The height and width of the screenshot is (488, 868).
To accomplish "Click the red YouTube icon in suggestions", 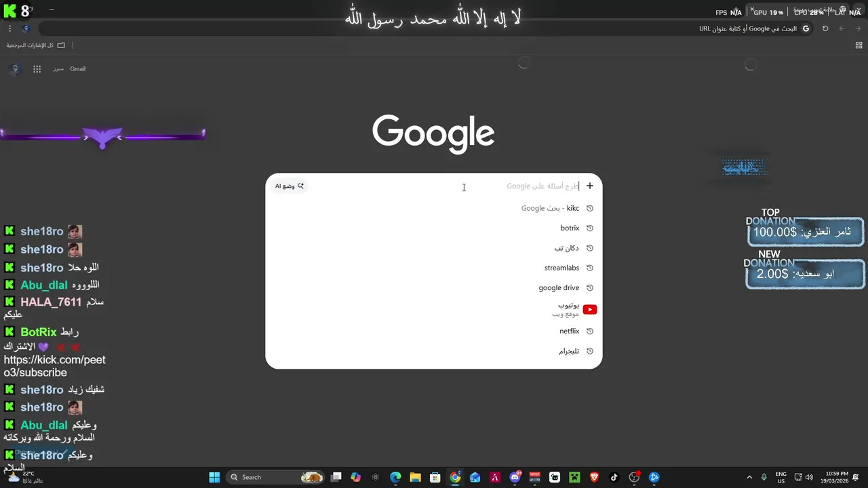I will (x=590, y=310).
